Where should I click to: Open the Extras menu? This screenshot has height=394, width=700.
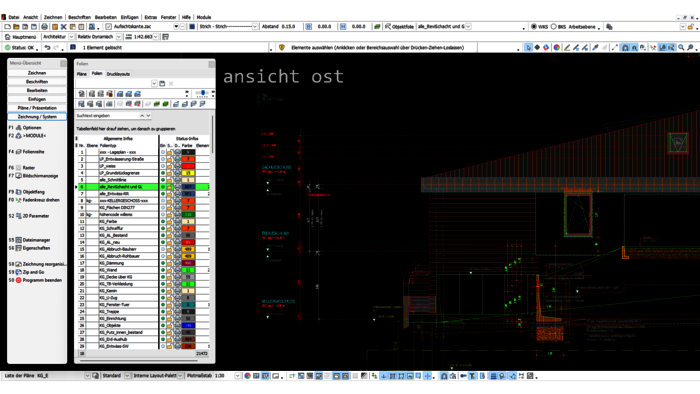150,17
